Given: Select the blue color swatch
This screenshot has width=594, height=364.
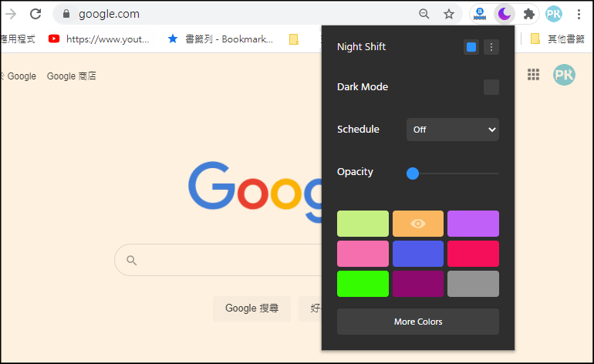Looking at the screenshot, I should 418,254.
